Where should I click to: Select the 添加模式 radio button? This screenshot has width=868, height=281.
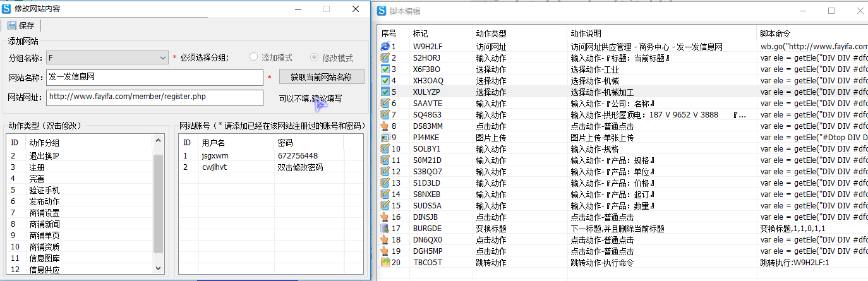click(254, 57)
